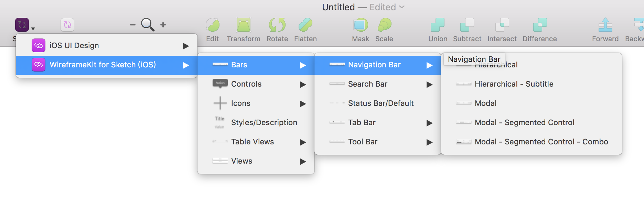Insert the Status Bar/Default symbol
Image resolution: width=644 pixels, height=198 pixels.
point(378,103)
